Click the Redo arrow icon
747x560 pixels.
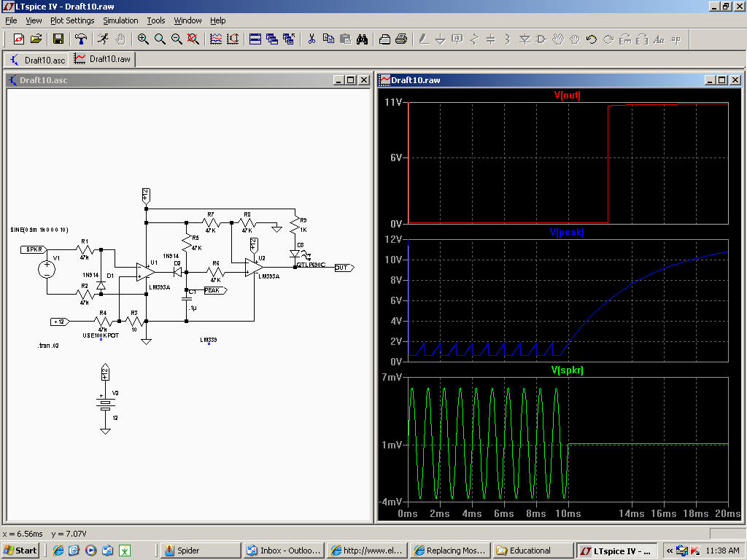[x=608, y=39]
